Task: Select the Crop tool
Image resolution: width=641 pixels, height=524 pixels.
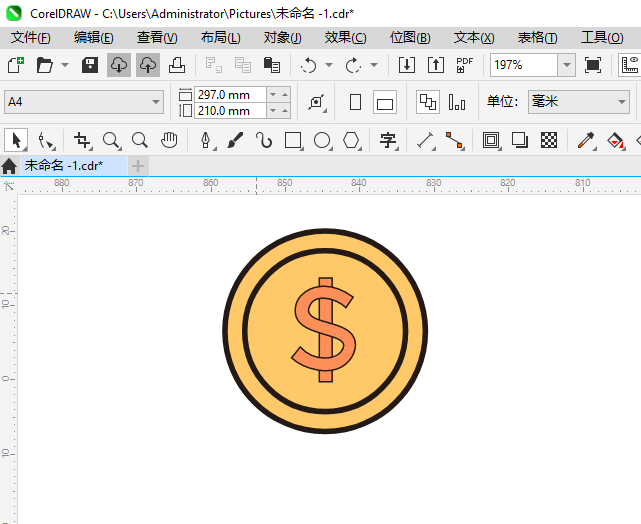Action: 83,140
